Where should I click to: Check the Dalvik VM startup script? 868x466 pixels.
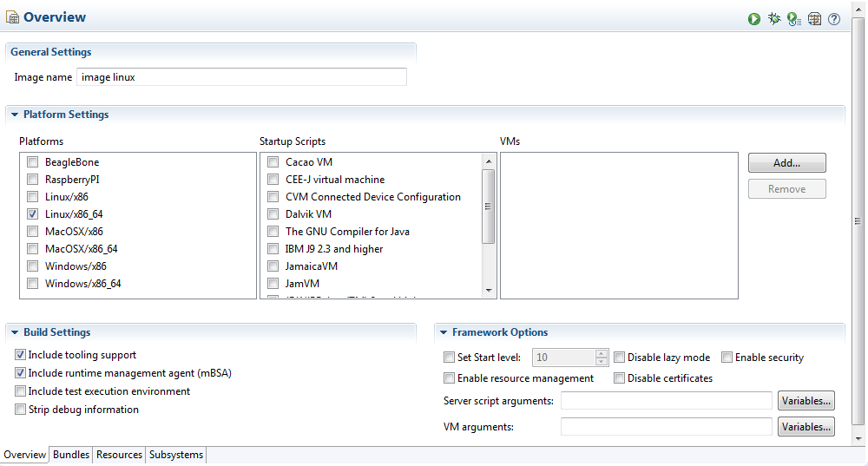273,214
